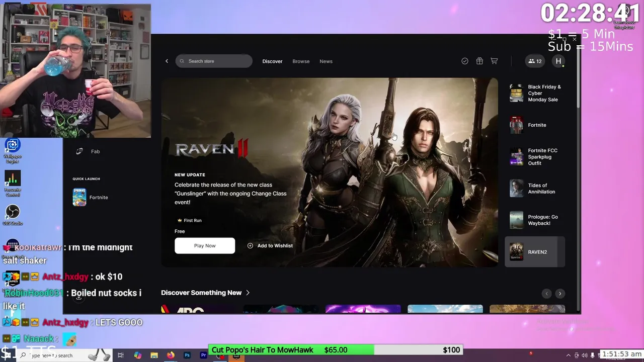The height and width of the screenshot is (362, 644).
Task: Open Firefox from the taskbar
Action: click(171, 355)
